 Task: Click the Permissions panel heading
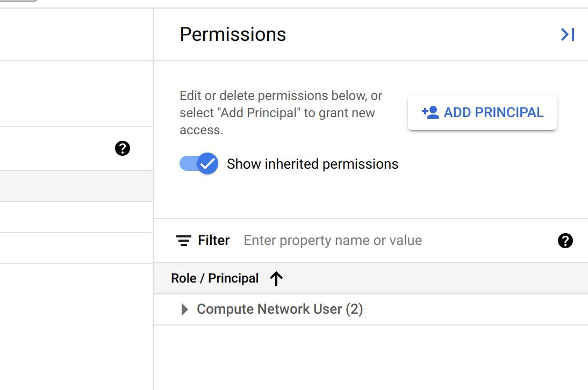(x=233, y=34)
